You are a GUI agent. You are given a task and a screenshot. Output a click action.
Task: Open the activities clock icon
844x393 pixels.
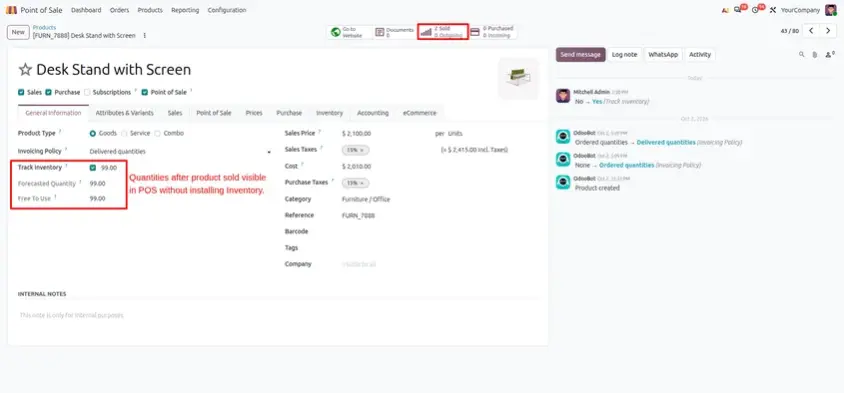coord(755,10)
